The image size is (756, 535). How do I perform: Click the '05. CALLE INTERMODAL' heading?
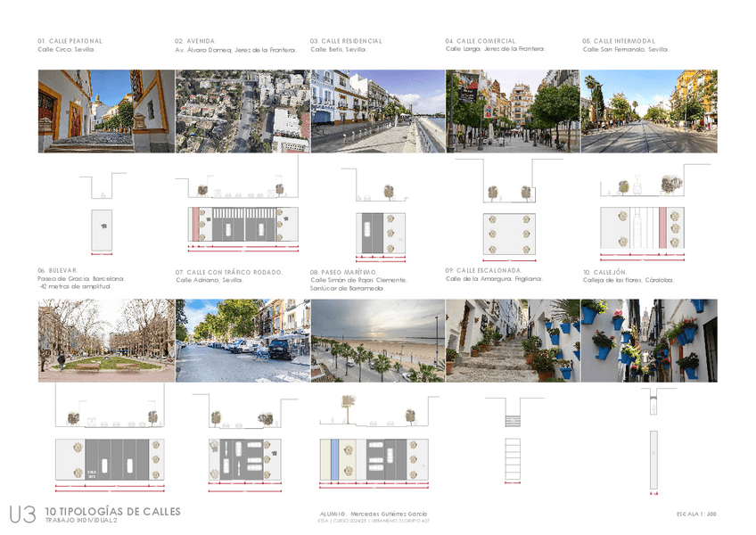pos(619,41)
